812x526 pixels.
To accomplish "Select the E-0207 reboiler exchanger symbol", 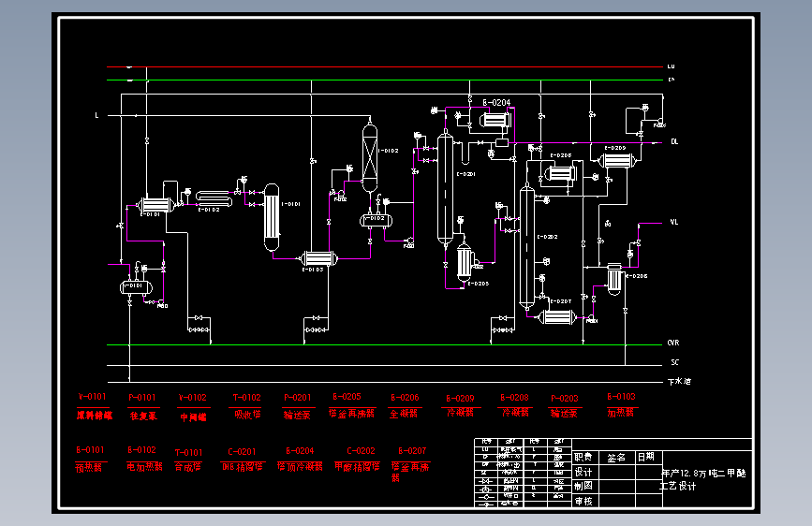I will (557, 317).
